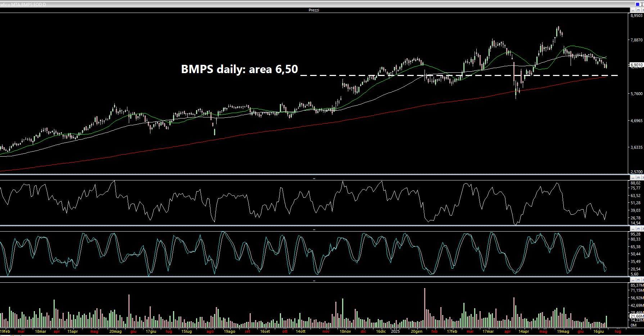
Task: Click the 50,44 stochastic scale value
Action: coord(635,254)
